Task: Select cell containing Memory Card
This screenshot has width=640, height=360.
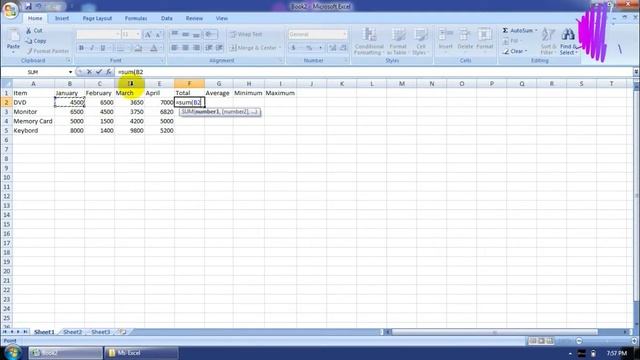Action: 33,121
